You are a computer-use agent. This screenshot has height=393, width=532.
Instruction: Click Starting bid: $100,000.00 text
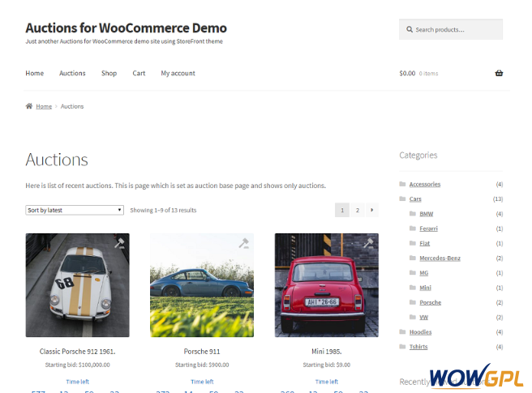tap(77, 365)
